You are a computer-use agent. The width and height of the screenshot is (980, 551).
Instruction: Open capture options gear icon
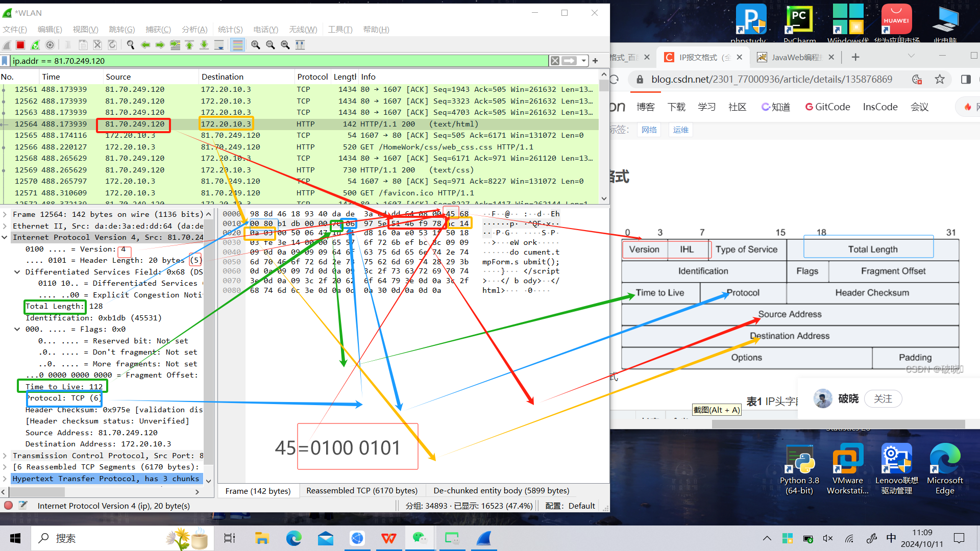pyautogui.click(x=50, y=45)
